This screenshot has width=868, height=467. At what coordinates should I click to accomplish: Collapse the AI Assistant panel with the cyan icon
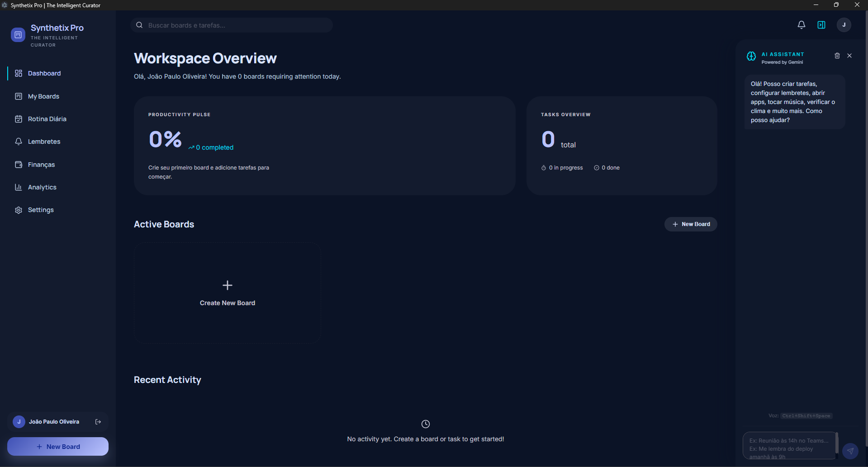coord(821,25)
